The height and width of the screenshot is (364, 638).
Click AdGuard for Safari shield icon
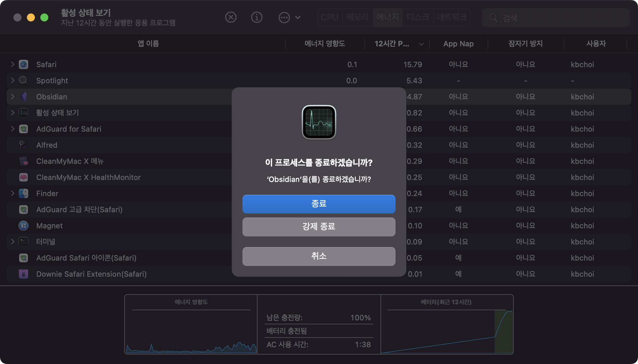24,129
